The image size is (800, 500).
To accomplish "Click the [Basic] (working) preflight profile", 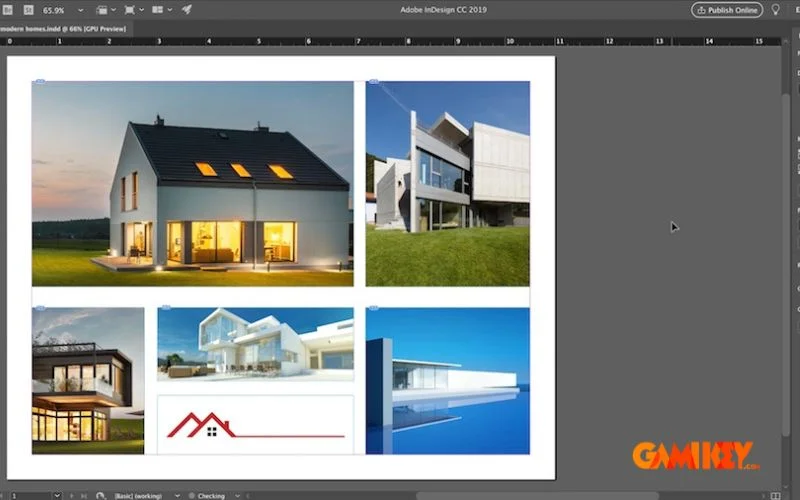I will 138,496.
